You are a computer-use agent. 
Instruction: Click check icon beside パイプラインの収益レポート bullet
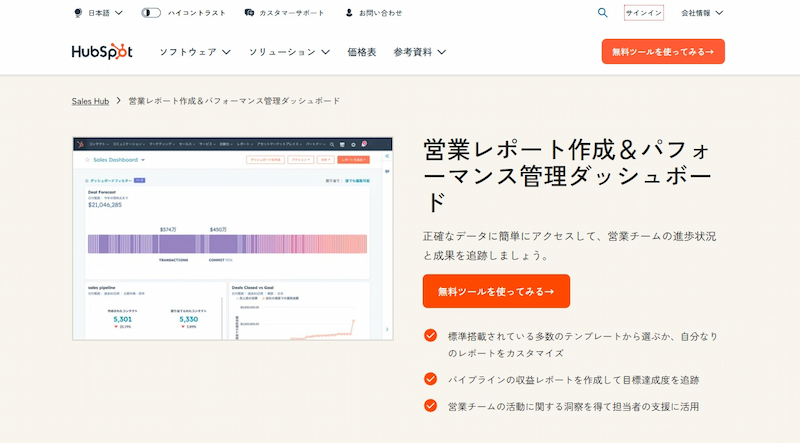point(431,379)
